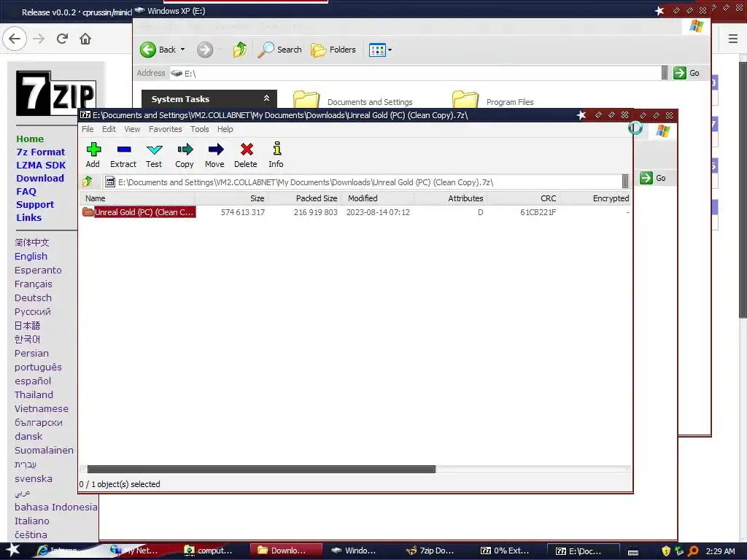The image size is (747, 560).
Task: Click the 7z Format link
Action: (41, 152)
